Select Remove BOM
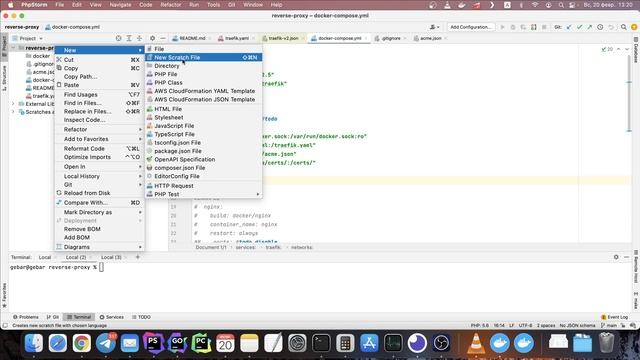Image resolution: width=640 pixels, height=360 pixels. coord(100,229)
